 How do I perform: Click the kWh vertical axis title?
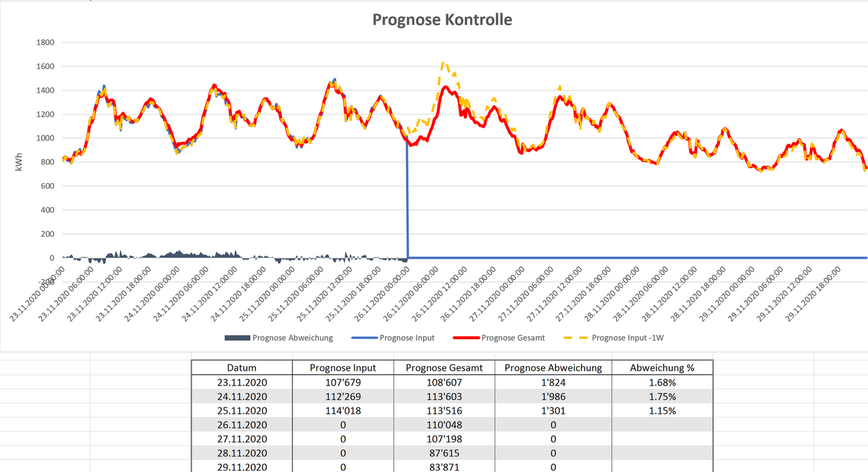19,162
